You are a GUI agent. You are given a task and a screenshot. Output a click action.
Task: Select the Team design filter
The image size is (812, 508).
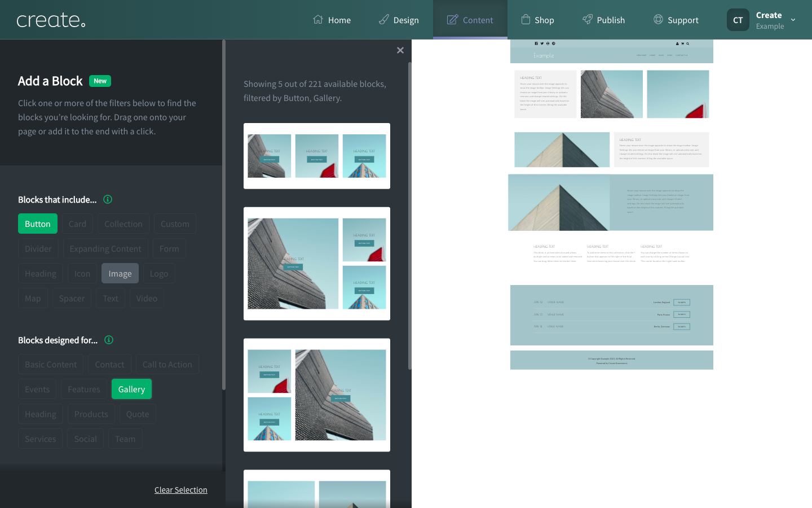coord(125,439)
